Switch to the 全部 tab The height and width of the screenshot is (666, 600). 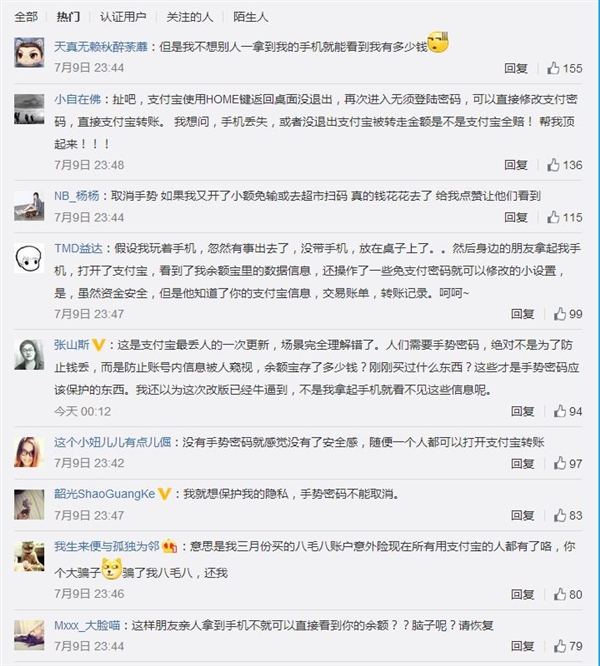point(27,16)
